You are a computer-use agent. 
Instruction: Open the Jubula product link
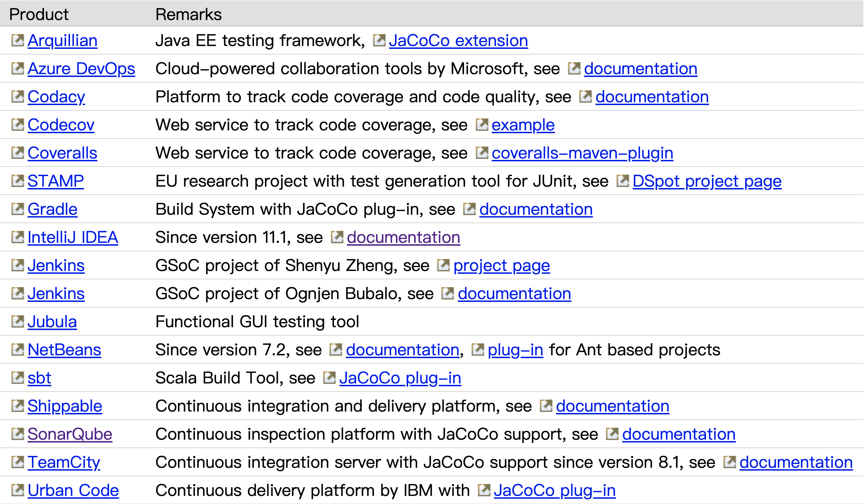(52, 322)
